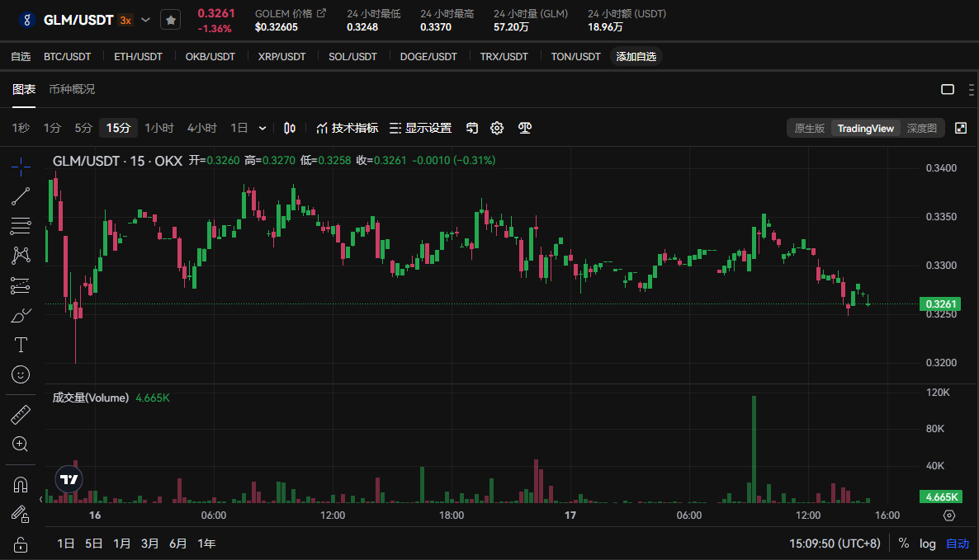The width and height of the screenshot is (979, 560).
Task: Toggle percent scale on price axis
Action: point(904,544)
